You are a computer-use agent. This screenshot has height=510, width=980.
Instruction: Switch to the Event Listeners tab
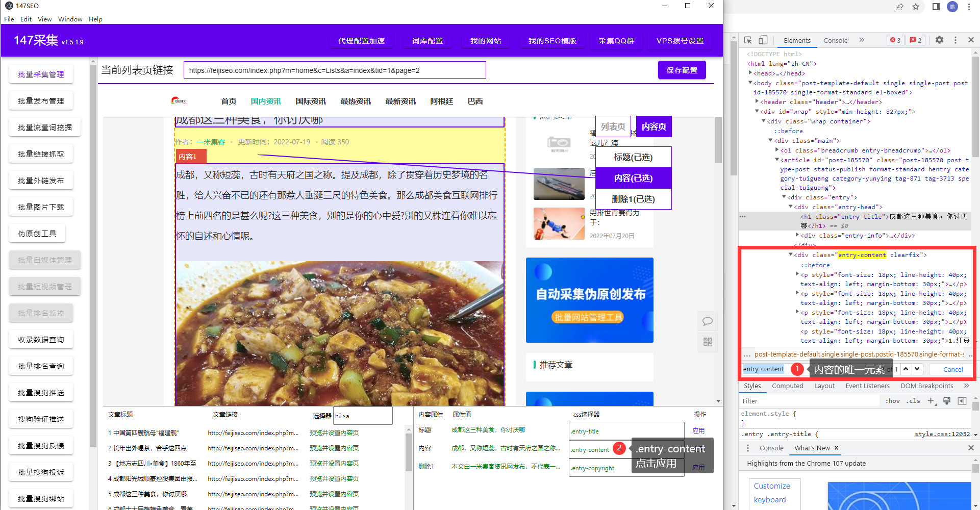[x=867, y=386]
